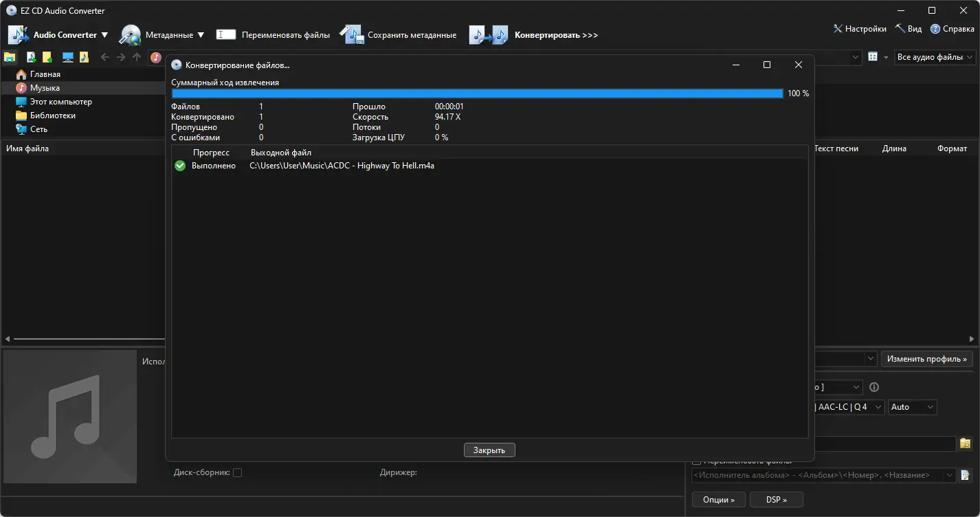Select Этот компьютер in the folder tree
Viewport: 980px width, 517px height.
pyautogui.click(x=61, y=102)
